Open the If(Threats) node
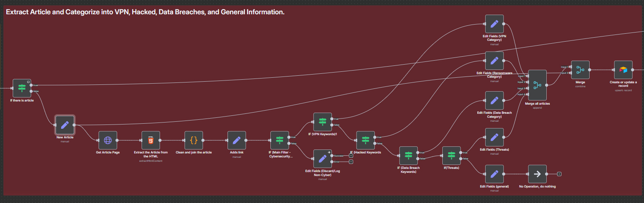 point(451,155)
